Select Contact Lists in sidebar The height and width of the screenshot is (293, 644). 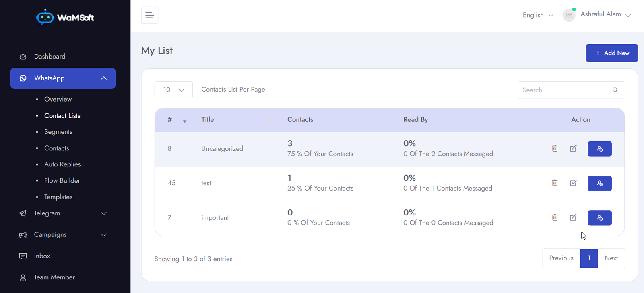click(62, 116)
